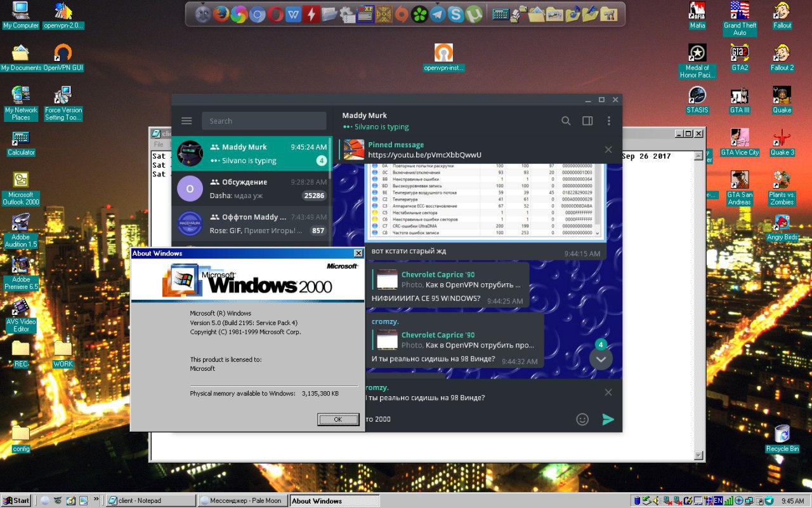812x508 pixels.
Task: Select the Maddy Murk chat row
Action: (252, 154)
